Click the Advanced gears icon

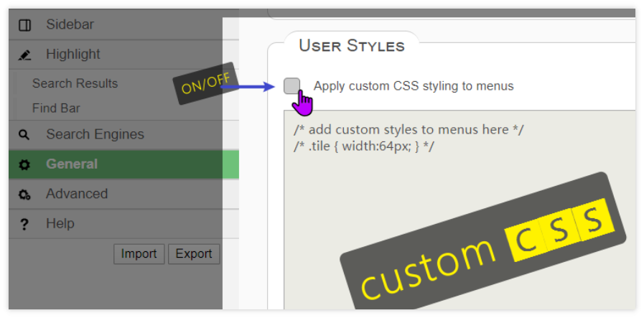click(x=24, y=195)
